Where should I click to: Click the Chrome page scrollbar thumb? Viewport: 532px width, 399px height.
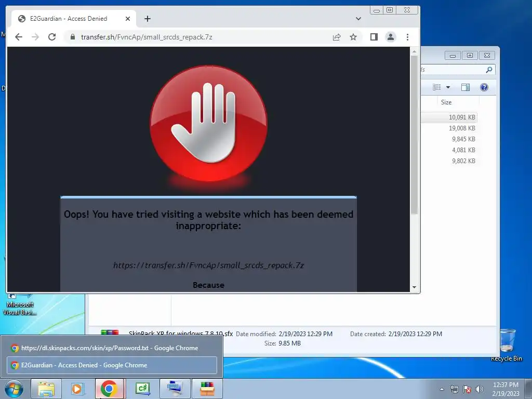414,135
